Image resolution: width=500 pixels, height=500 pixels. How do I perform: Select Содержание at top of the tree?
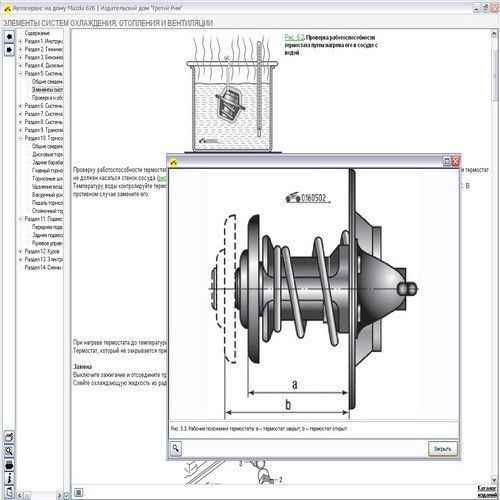[37, 33]
